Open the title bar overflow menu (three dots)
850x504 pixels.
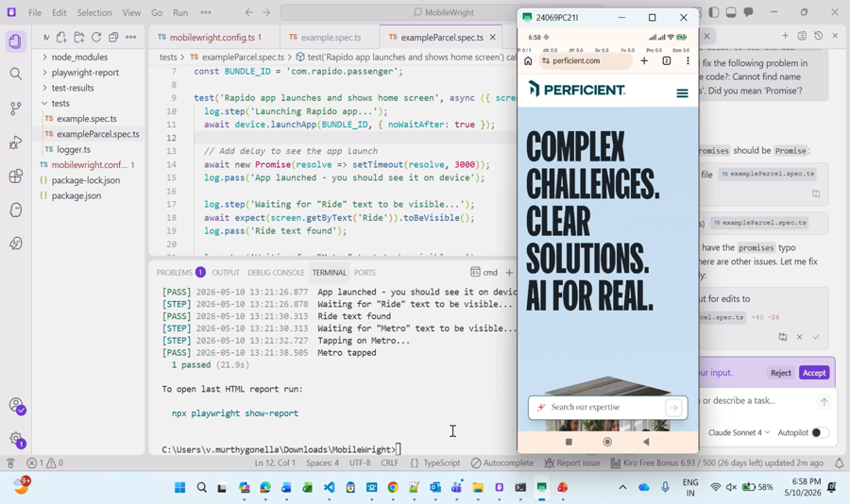(x=206, y=12)
